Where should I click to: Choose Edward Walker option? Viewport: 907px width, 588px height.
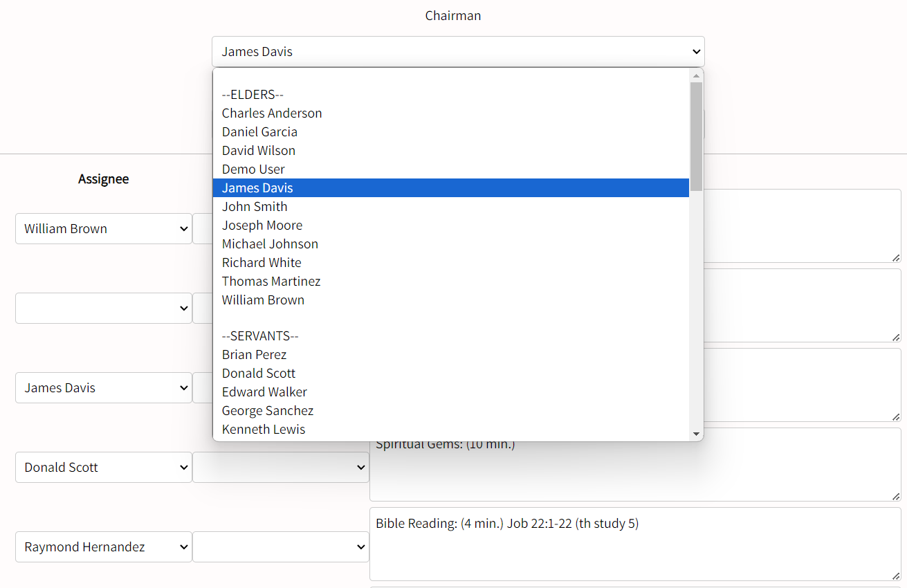click(x=451, y=392)
